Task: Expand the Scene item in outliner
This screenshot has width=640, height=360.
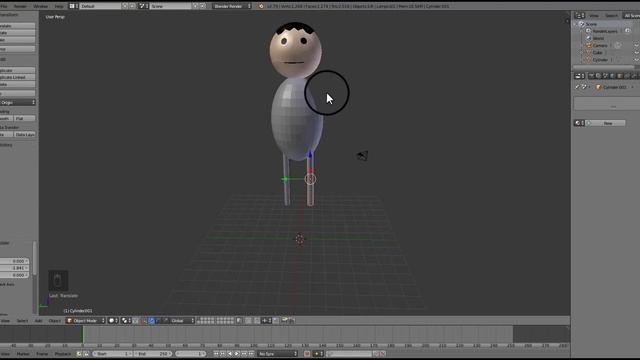Action: (x=575, y=24)
